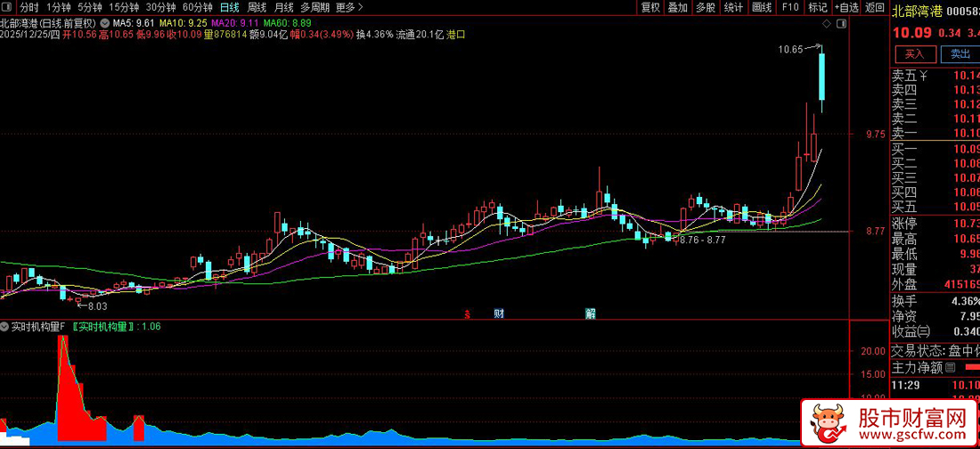Screen dimensions: 980x449
Task: Open the 统计 statistics tool
Action: tap(734, 7)
